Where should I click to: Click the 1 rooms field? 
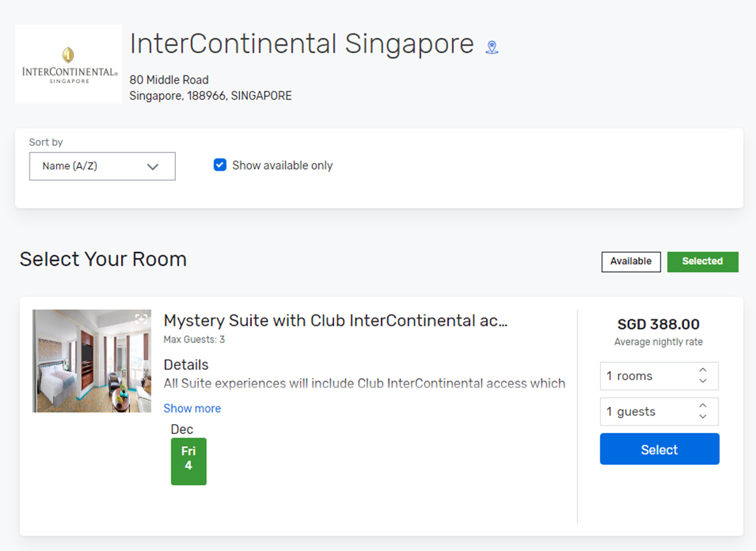[x=659, y=376]
